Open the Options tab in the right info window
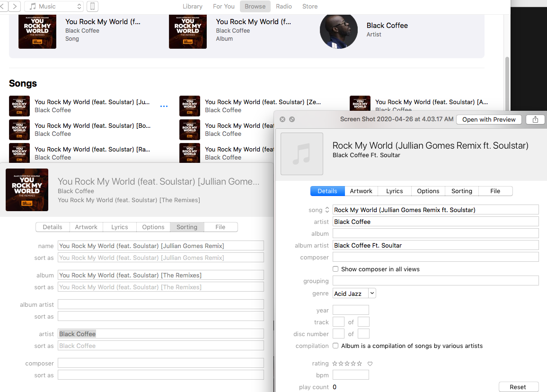The width and height of the screenshot is (547, 392). [428, 191]
